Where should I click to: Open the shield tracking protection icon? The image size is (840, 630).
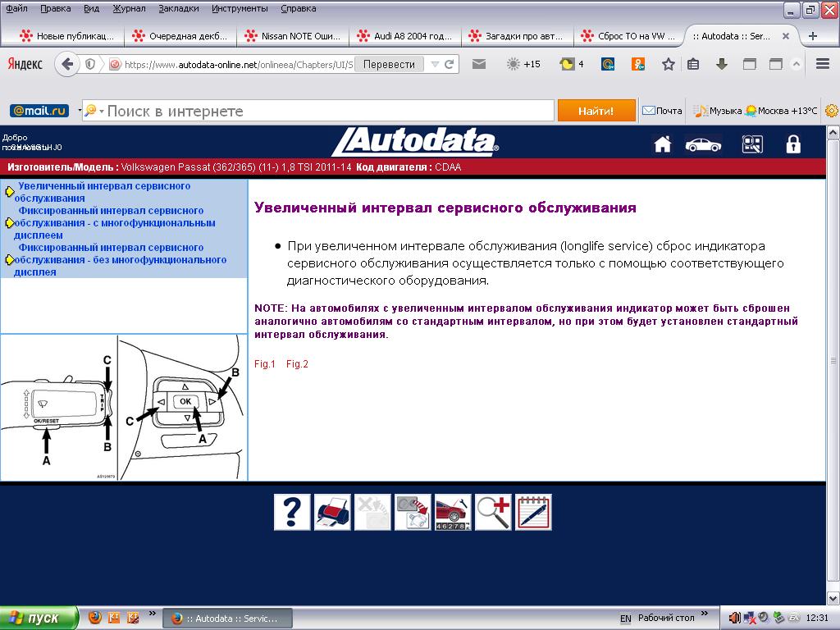click(90, 64)
